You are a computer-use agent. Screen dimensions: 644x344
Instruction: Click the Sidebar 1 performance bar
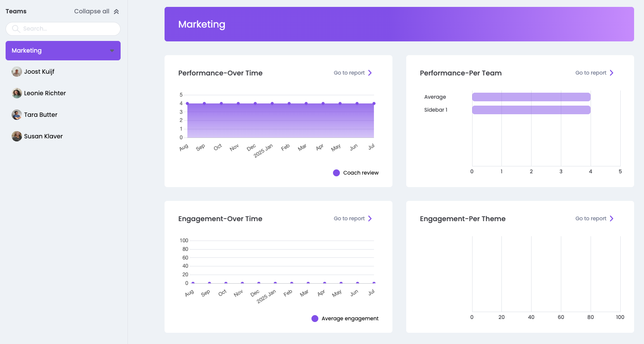tap(531, 110)
